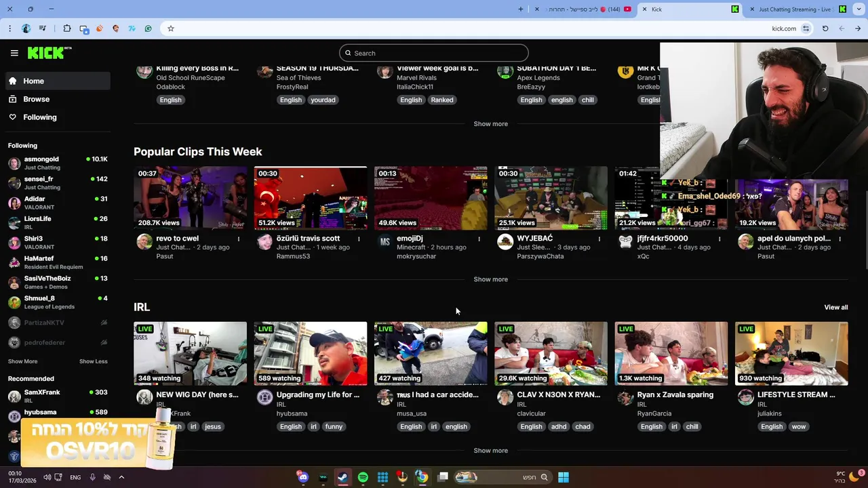View site information icon next to kick.com
This screenshot has height=488, width=868.
[806, 28]
